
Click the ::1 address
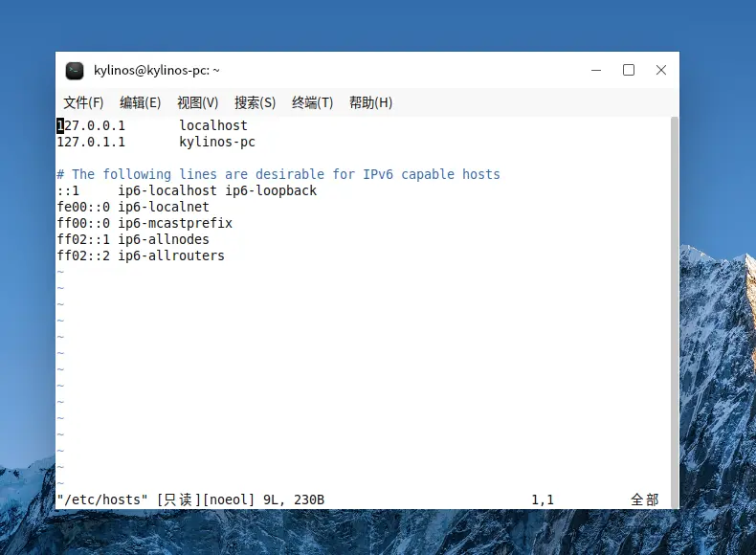click(x=68, y=191)
